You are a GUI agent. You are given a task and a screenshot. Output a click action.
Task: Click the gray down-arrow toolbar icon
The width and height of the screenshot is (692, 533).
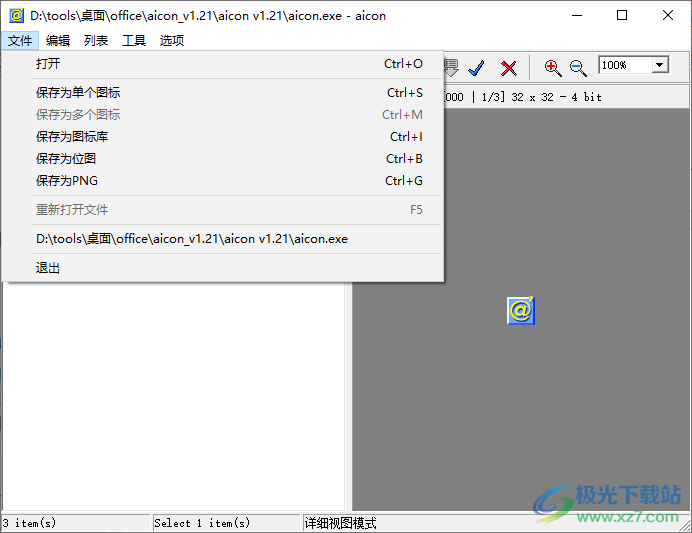(451, 68)
